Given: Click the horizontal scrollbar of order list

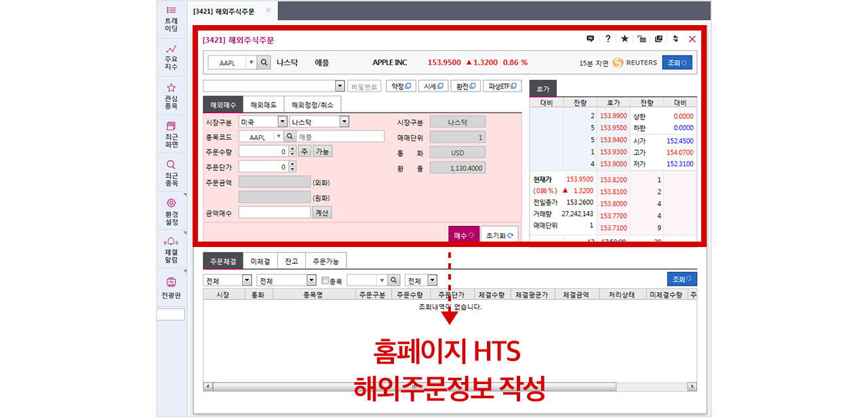Looking at the screenshot, I should click(x=450, y=387).
